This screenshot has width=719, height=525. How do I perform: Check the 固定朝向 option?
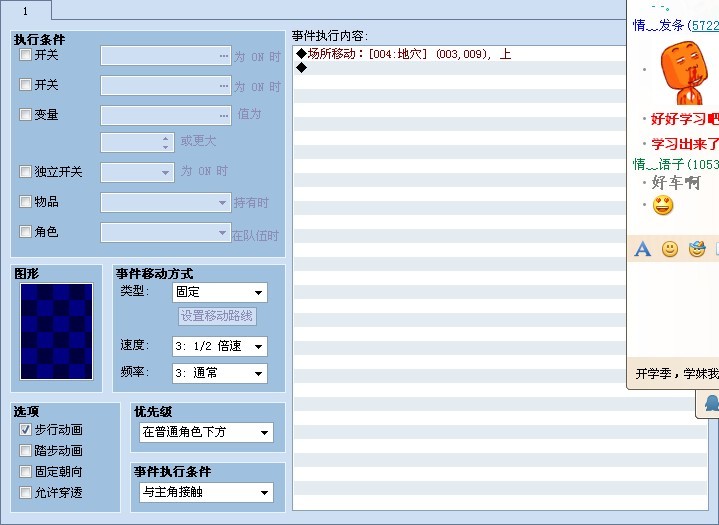(25, 471)
